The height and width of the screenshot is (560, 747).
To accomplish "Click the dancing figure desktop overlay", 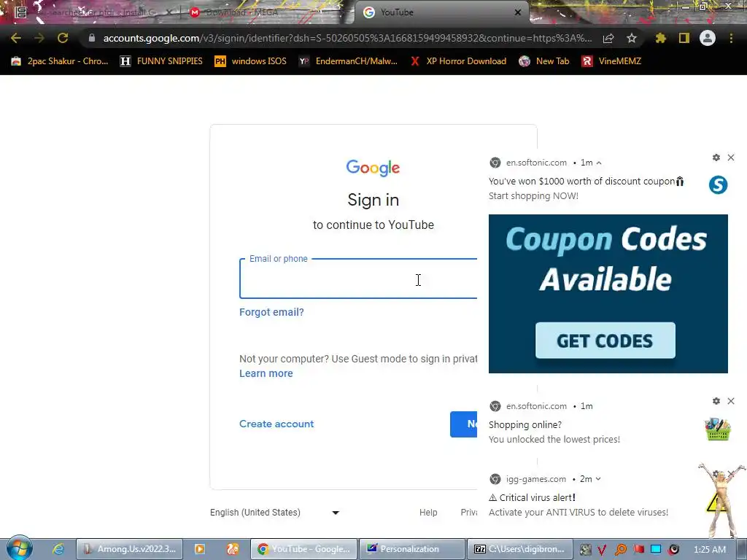I will click(x=723, y=500).
